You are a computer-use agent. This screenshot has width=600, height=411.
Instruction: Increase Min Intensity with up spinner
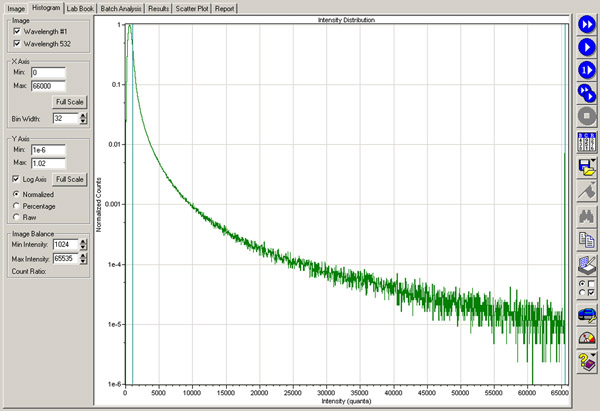click(x=83, y=241)
